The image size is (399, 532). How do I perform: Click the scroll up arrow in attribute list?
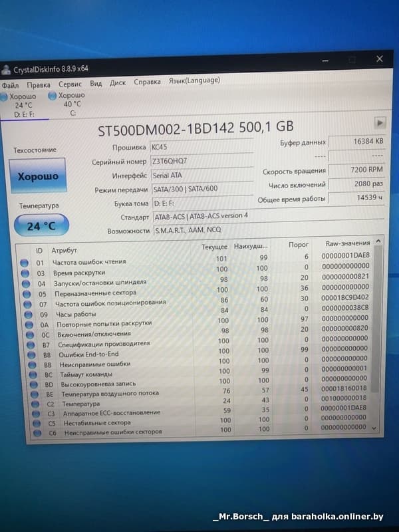point(378,241)
